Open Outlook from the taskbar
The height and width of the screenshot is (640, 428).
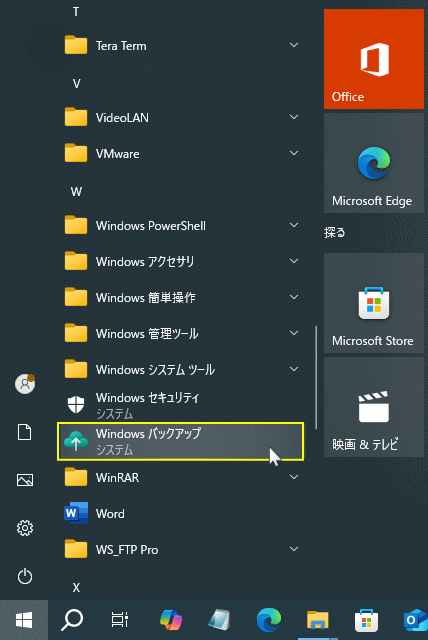tap(415, 620)
